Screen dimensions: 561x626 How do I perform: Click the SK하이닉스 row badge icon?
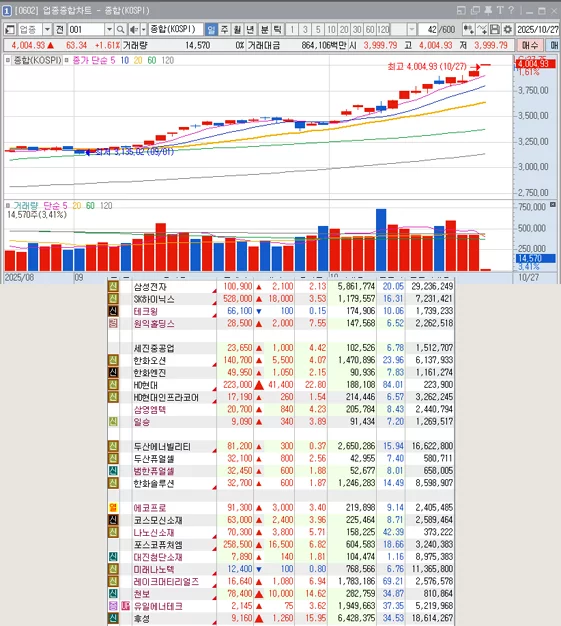113,299
